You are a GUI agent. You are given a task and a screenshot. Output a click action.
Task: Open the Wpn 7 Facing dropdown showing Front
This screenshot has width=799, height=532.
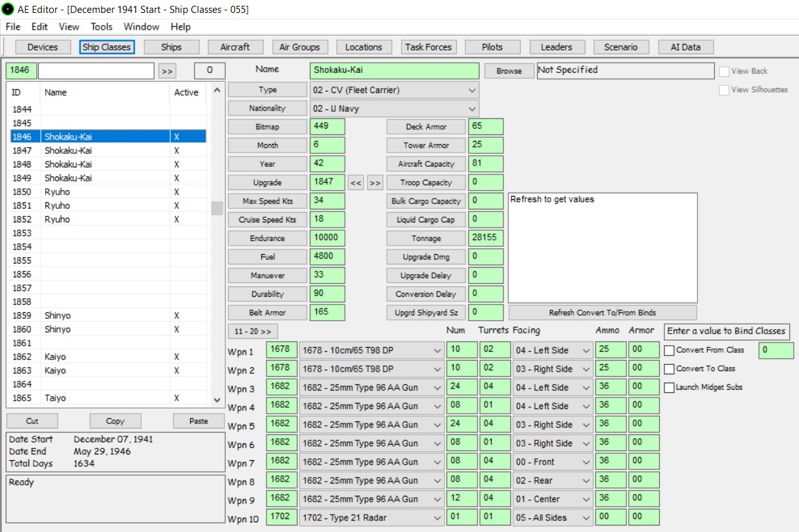pos(553,462)
